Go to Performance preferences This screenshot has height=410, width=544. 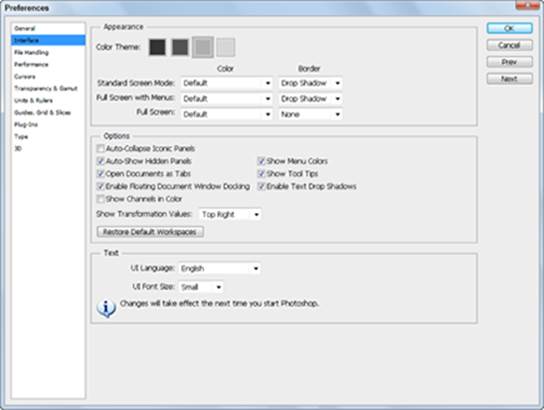coord(48,65)
